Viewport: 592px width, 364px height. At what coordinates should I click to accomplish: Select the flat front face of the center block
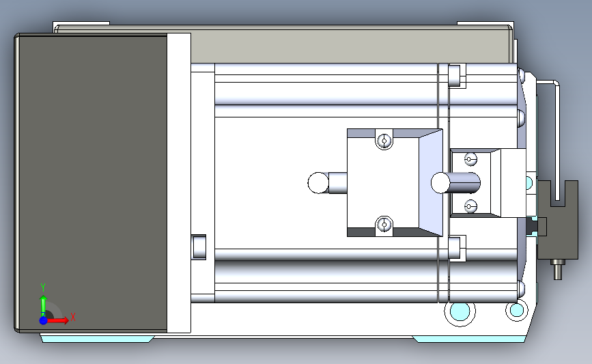click(x=383, y=183)
